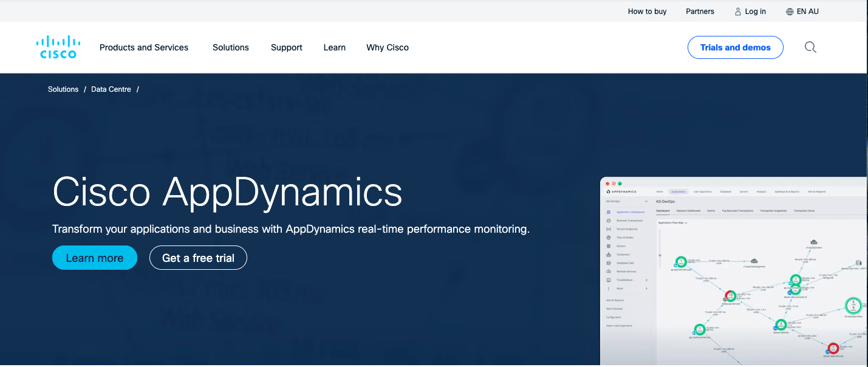Open the Why Cisco menu
Screen dimensions: 868x367
pos(388,47)
